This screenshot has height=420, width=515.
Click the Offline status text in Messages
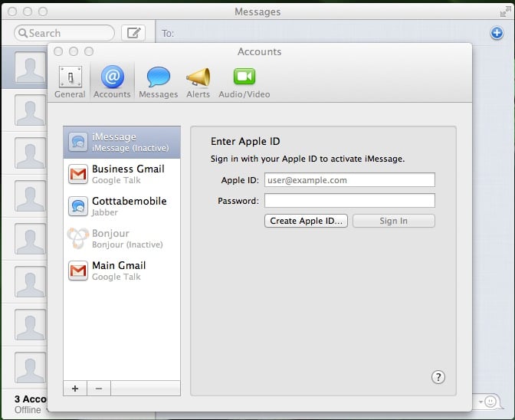pos(28,410)
